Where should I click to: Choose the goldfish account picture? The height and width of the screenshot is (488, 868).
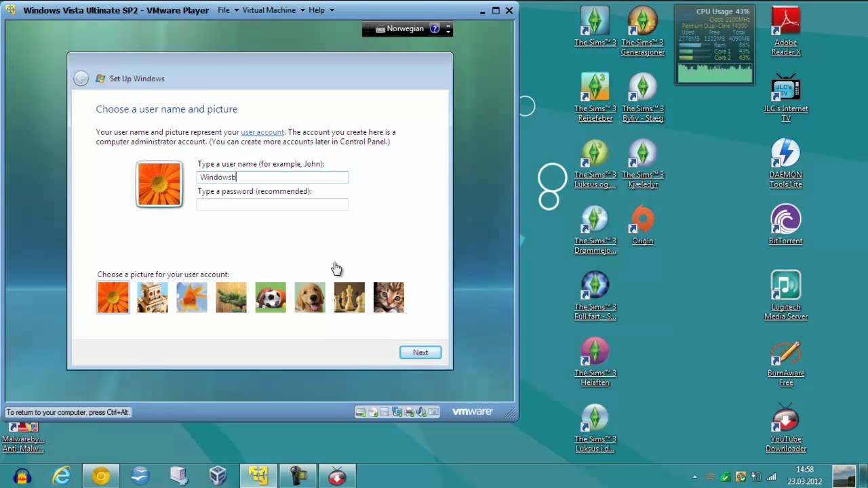coord(192,298)
